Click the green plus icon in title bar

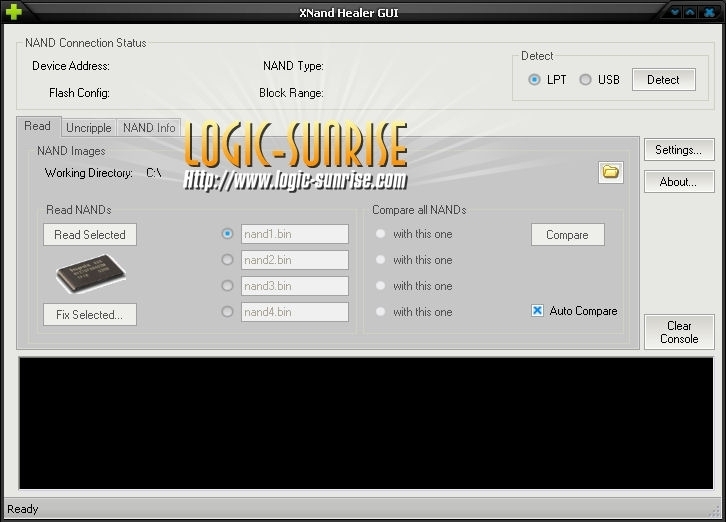tap(13, 12)
